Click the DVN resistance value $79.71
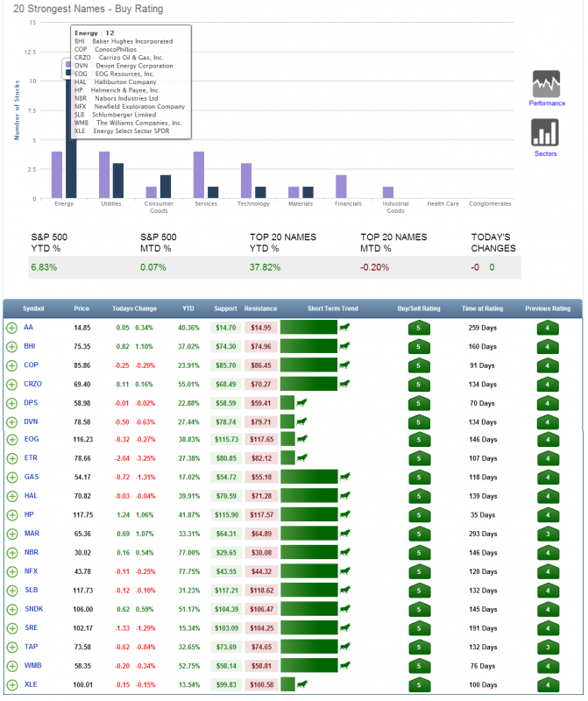 click(x=261, y=421)
